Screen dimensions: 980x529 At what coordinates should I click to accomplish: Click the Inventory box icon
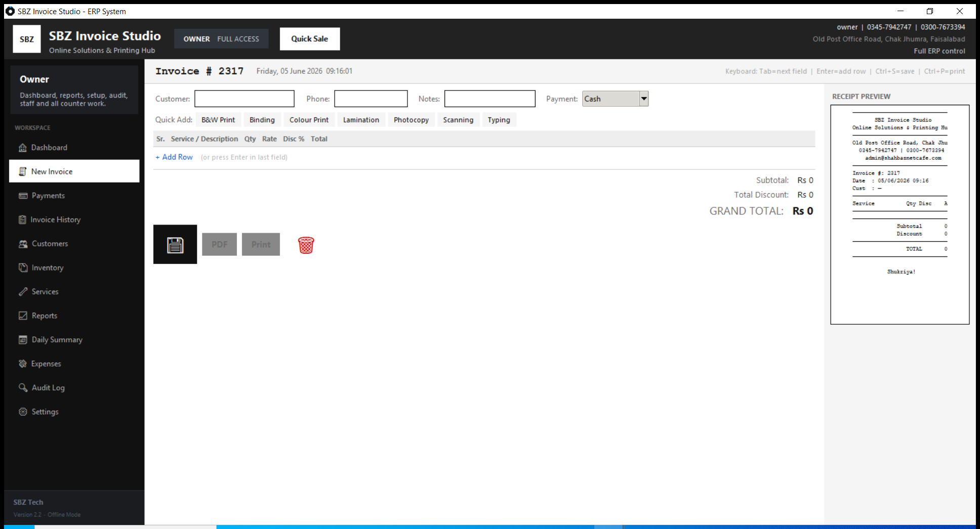23,268
